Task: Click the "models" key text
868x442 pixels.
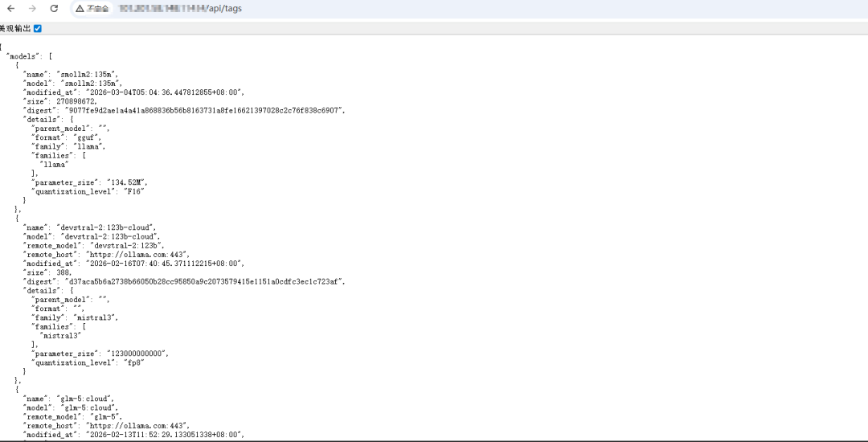Action: pos(23,56)
